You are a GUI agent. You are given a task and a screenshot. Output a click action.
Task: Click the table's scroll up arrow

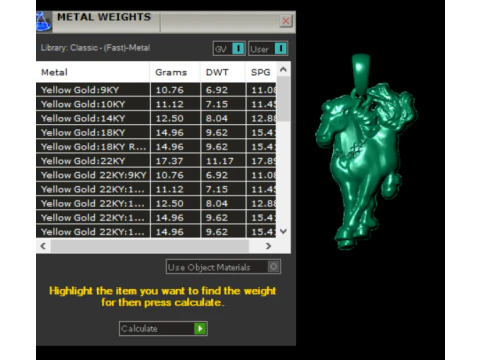pos(283,69)
